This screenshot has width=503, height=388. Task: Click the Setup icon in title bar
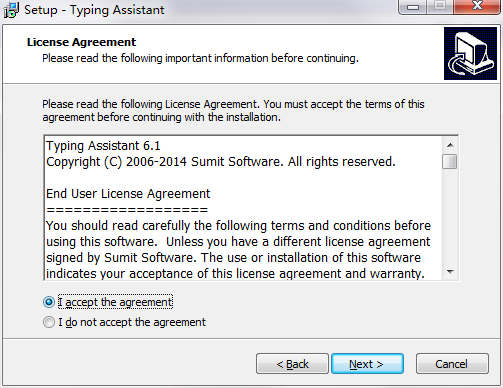click(10, 10)
